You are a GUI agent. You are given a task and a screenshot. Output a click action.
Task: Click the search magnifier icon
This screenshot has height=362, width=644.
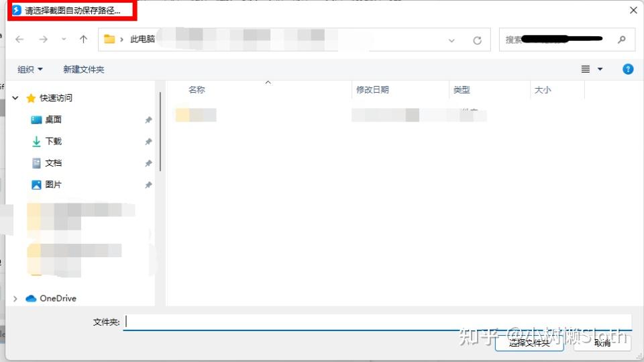[x=621, y=40]
